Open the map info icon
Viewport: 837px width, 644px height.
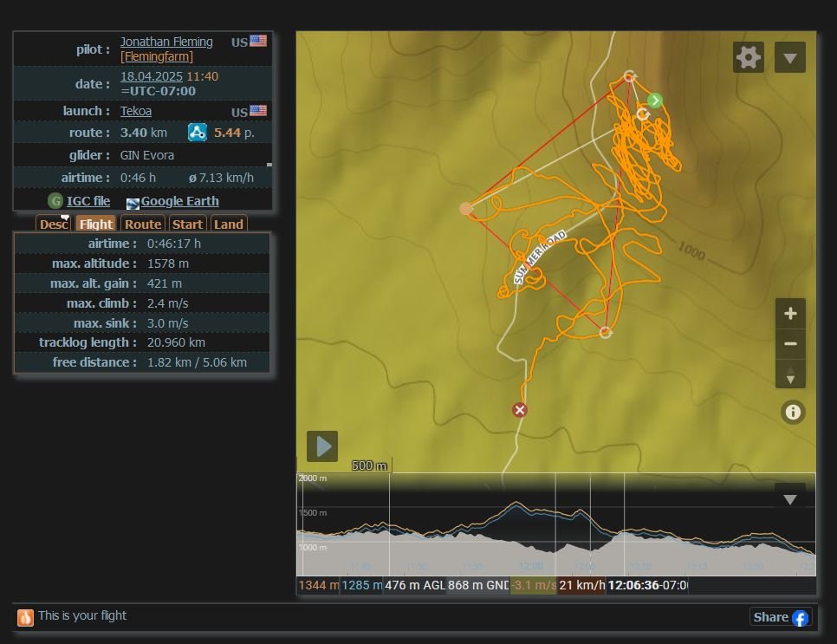point(793,412)
